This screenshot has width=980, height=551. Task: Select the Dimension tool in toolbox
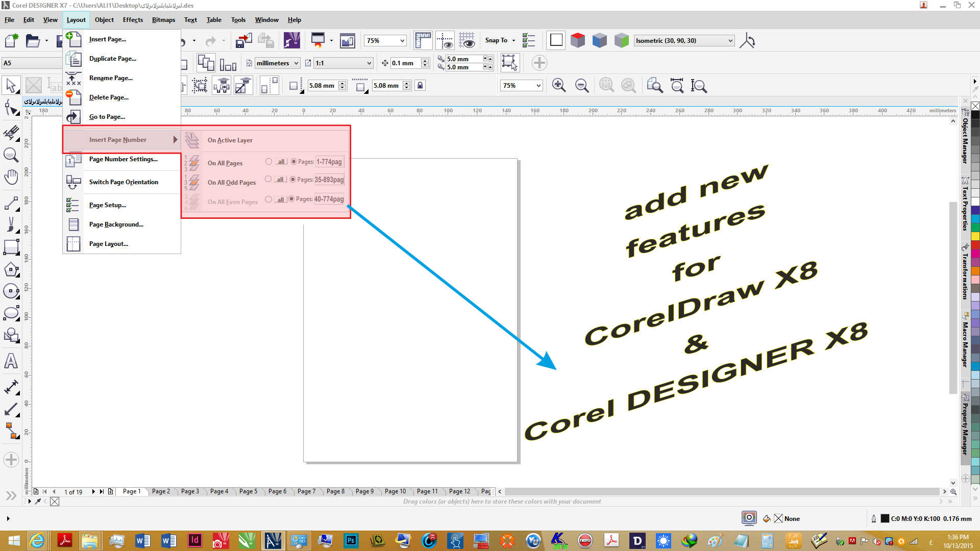pos(11,386)
